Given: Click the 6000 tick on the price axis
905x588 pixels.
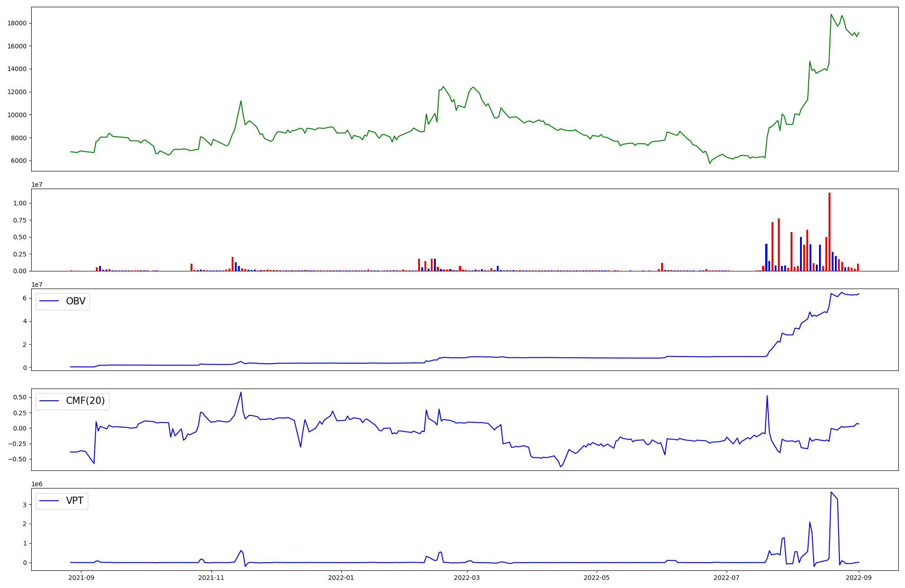Looking at the screenshot, I should tap(19, 161).
